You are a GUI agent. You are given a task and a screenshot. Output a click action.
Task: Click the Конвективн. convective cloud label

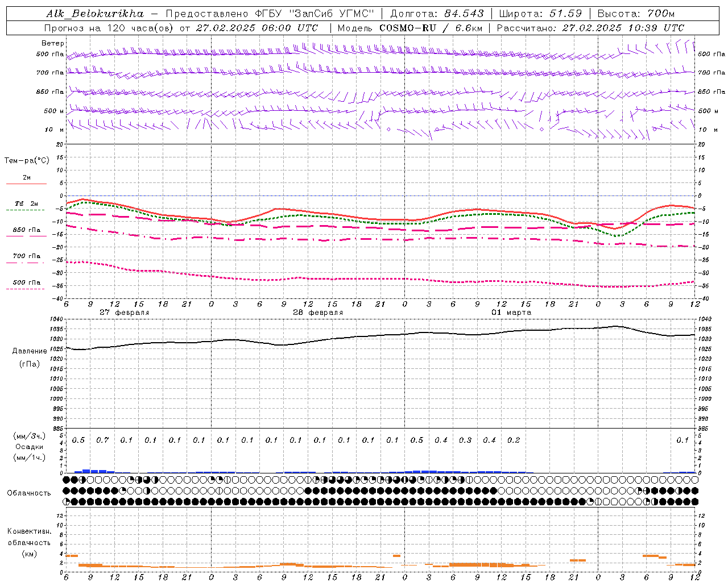[30, 531]
